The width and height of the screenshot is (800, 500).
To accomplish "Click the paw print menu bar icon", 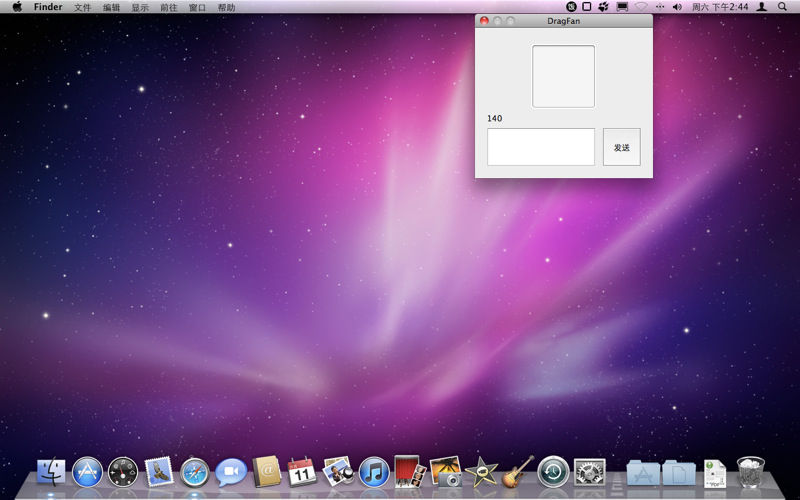I will pos(604,7).
